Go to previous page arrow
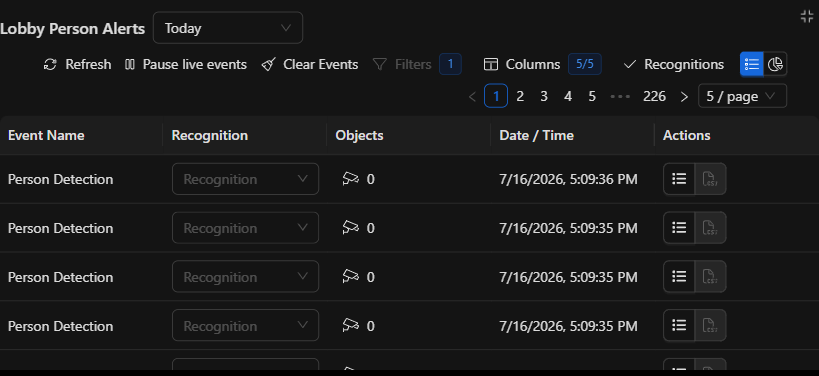Viewport: 819px width, 376px height. point(472,97)
